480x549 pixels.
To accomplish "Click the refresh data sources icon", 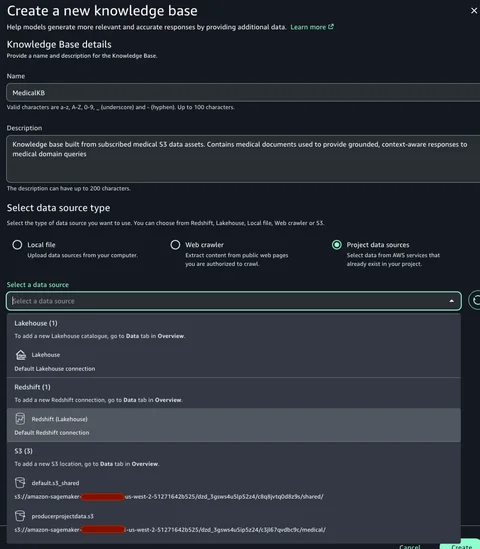I will coord(475,300).
